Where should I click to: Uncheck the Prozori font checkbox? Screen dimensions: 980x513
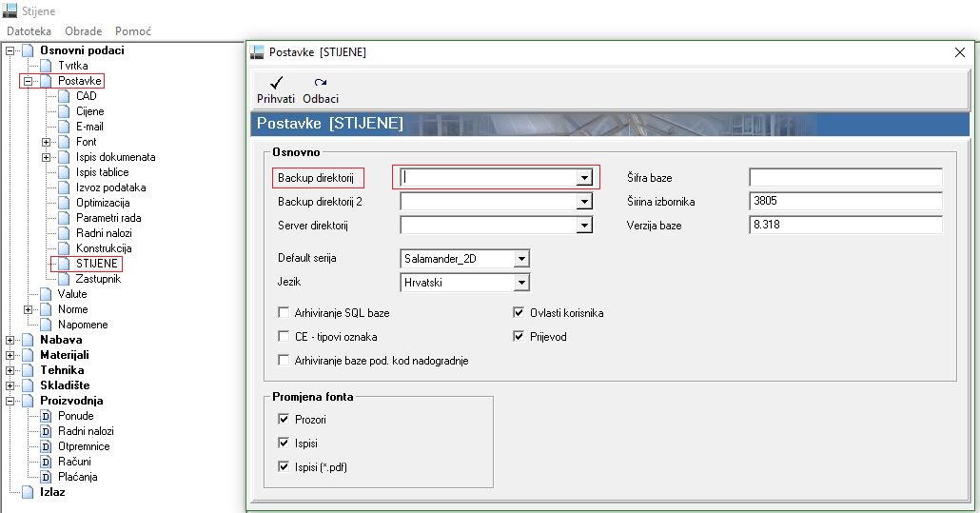pos(284,420)
